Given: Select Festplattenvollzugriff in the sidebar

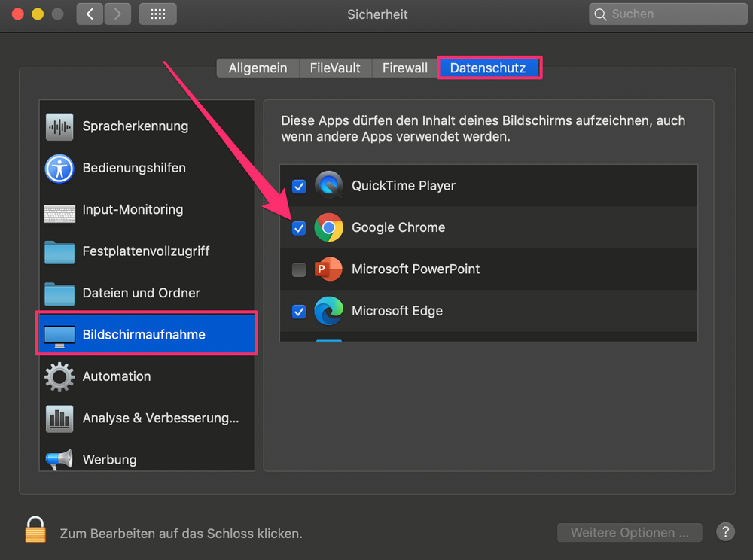Looking at the screenshot, I should pyautogui.click(x=147, y=251).
